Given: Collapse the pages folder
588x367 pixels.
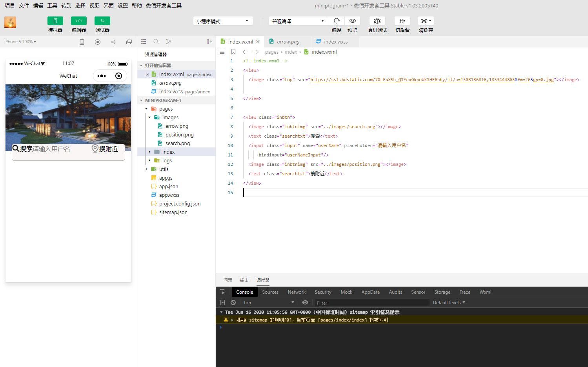Looking at the screenshot, I should 146,109.
